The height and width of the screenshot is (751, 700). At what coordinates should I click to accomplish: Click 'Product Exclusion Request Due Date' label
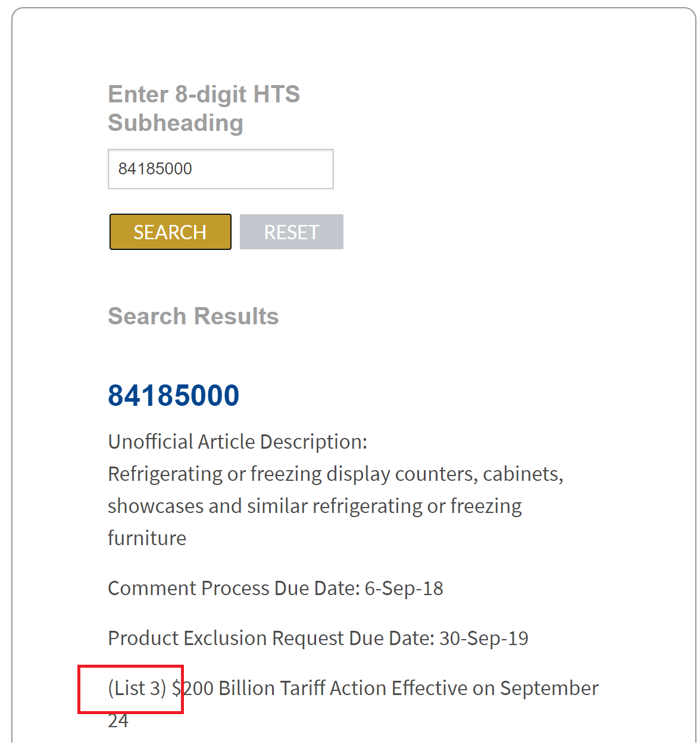coord(271,638)
